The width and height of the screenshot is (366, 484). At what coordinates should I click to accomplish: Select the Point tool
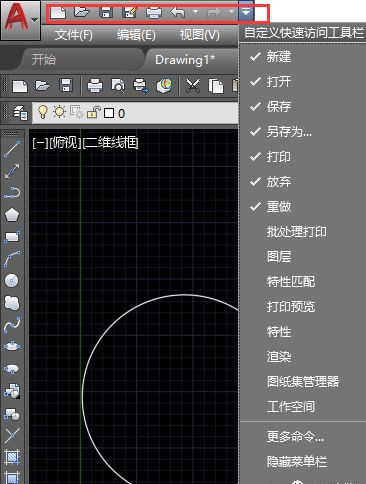[x=12, y=435]
